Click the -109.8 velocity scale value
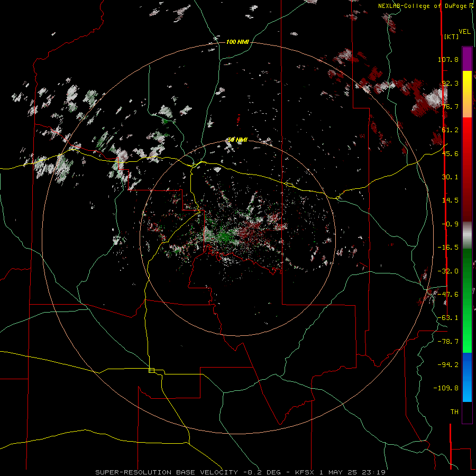 click(446, 388)
